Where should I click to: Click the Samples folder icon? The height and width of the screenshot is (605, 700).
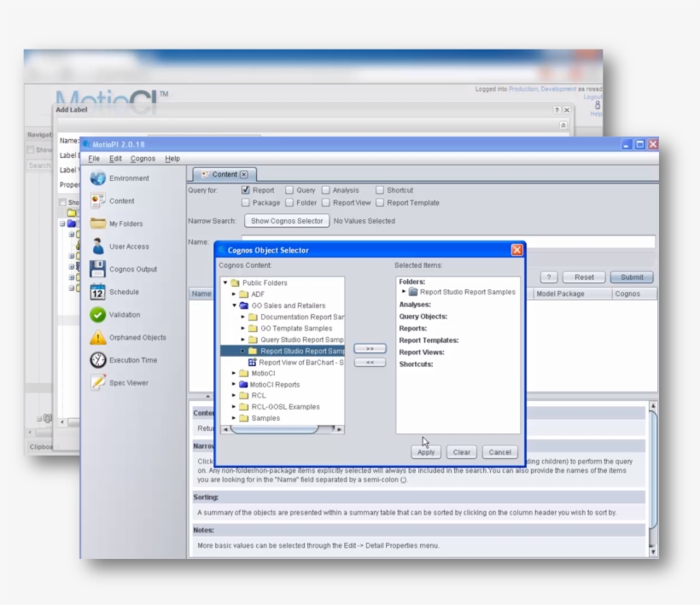(244, 418)
